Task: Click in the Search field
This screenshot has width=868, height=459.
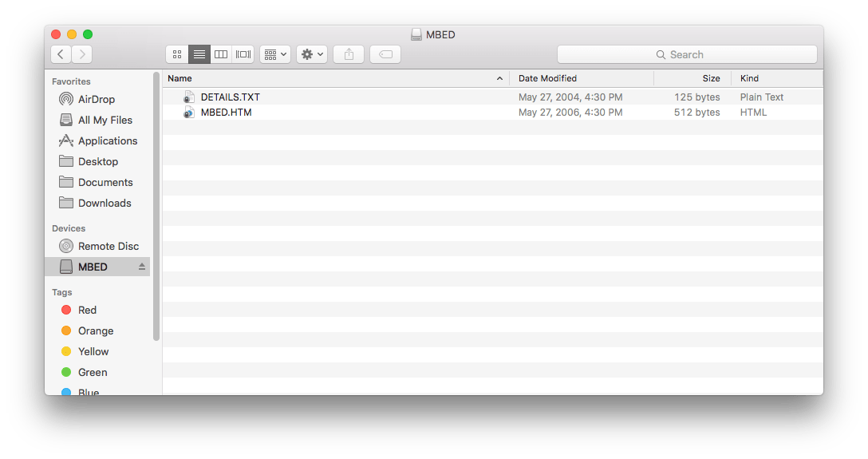Action: (x=687, y=54)
